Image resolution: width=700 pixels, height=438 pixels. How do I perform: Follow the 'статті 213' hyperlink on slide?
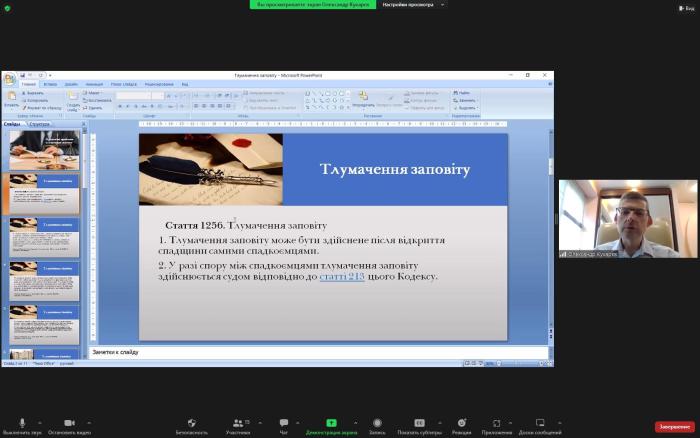342,276
